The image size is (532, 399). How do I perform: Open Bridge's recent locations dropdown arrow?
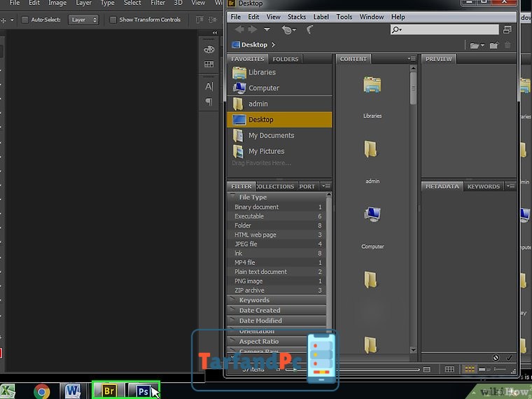click(267, 30)
